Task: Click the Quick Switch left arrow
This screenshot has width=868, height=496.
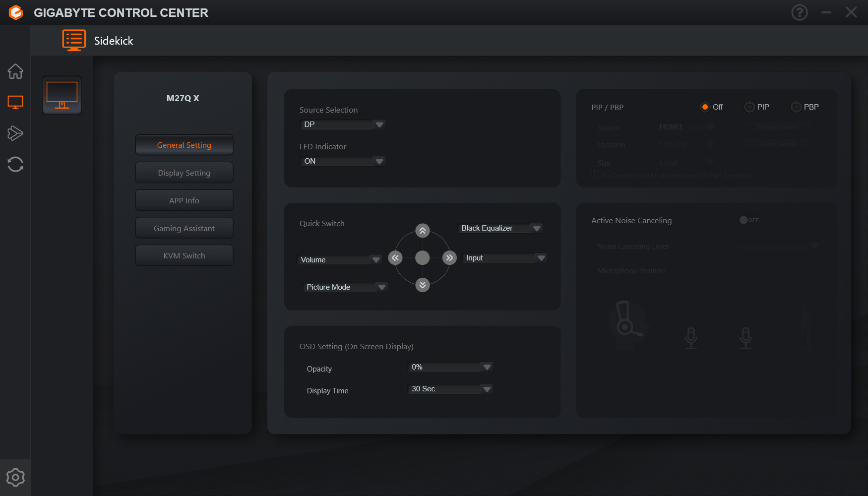Action: pyautogui.click(x=395, y=258)
